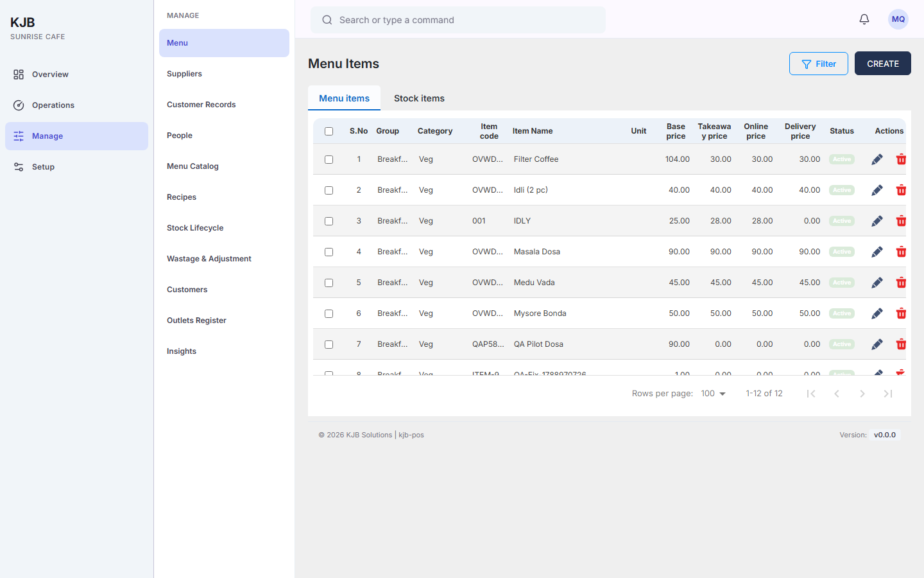
Task: Delete the Filter Coffee item
Action: point(901,159)
